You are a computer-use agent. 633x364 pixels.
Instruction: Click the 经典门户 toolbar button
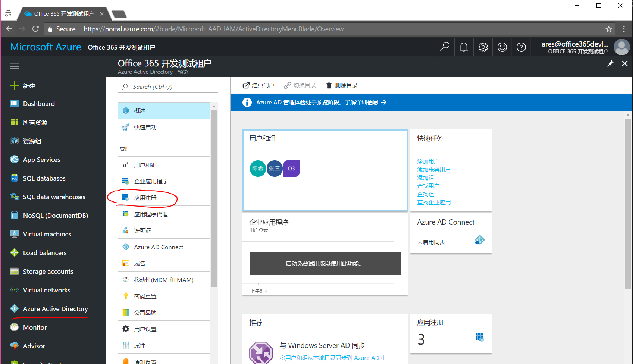click(258, 85)
